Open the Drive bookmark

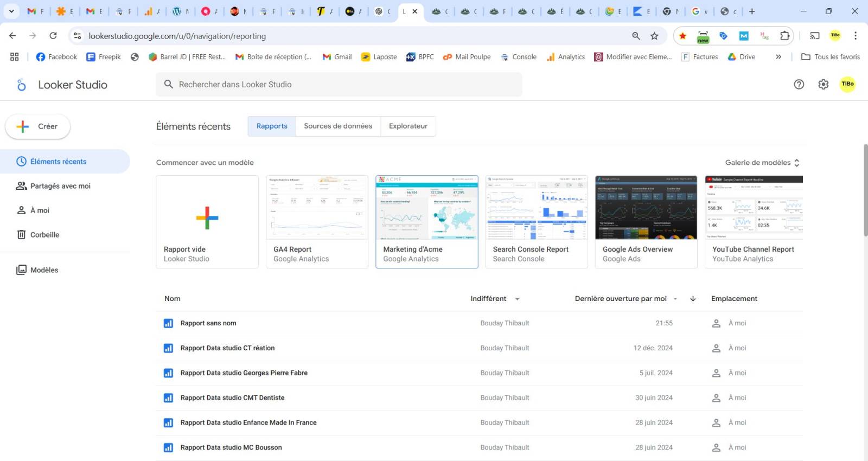742,57
